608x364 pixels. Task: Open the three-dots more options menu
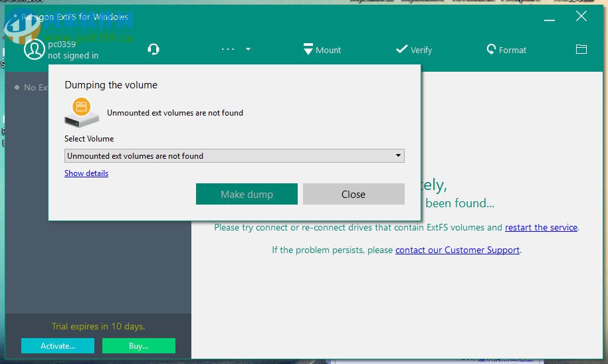tap(228, 49)
